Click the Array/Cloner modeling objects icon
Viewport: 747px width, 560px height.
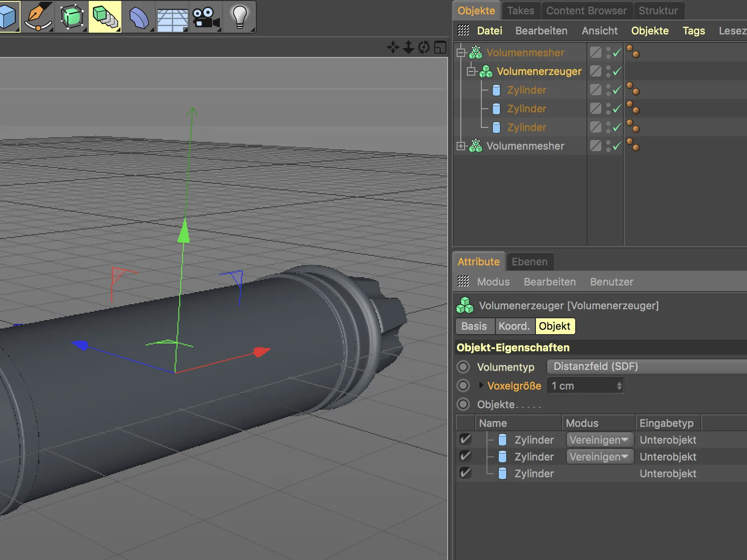[x=105, y=17]
